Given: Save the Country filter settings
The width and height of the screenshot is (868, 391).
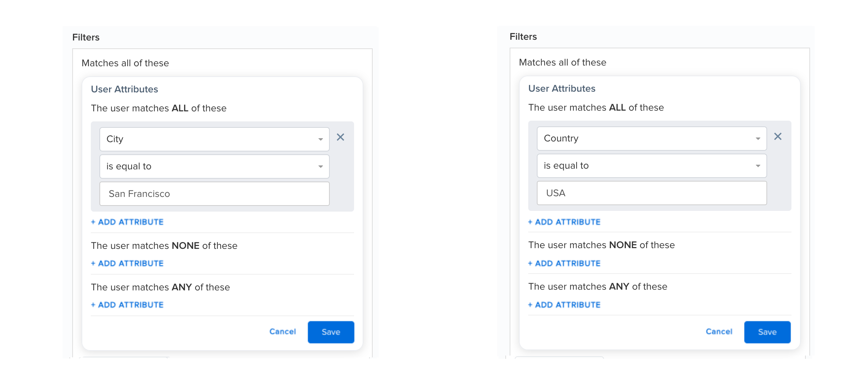Looking at the screenshot, I should tap(768, 332).
